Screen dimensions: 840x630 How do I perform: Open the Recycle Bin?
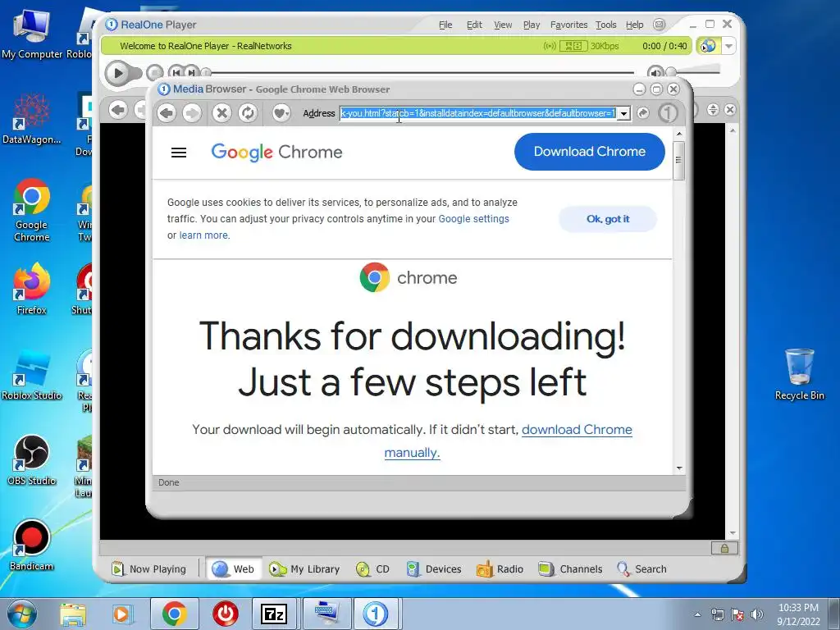point(799,374)
